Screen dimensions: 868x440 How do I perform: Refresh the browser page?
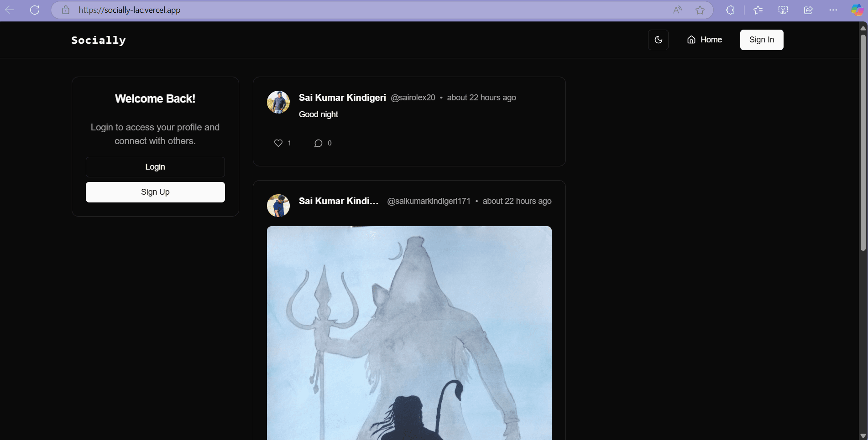tap(35, 10)
